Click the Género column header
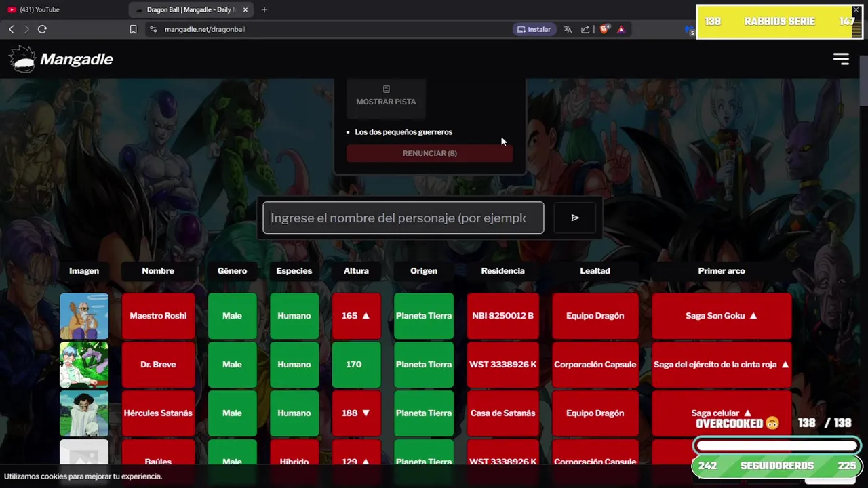 (x=232, y=270)
